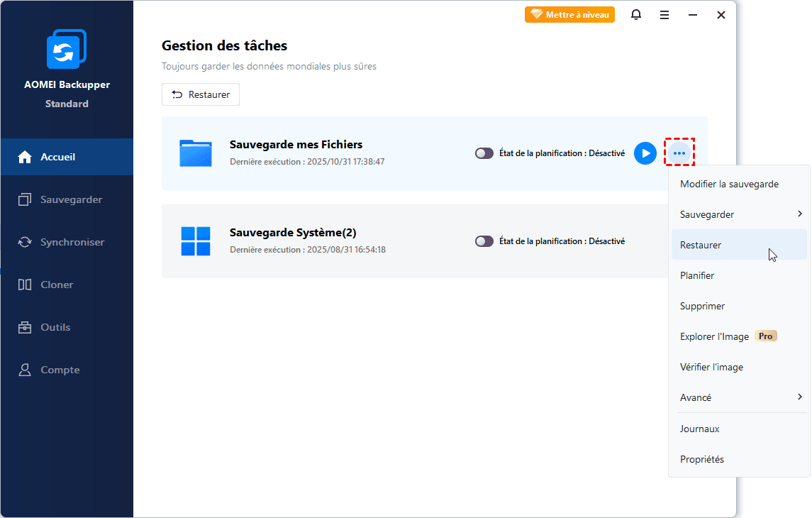The height and width of the screenshot is (518, 812).
Task: Toggle schedule for Sauvegarde Système(2)
Action: click(x=484, y=241)
